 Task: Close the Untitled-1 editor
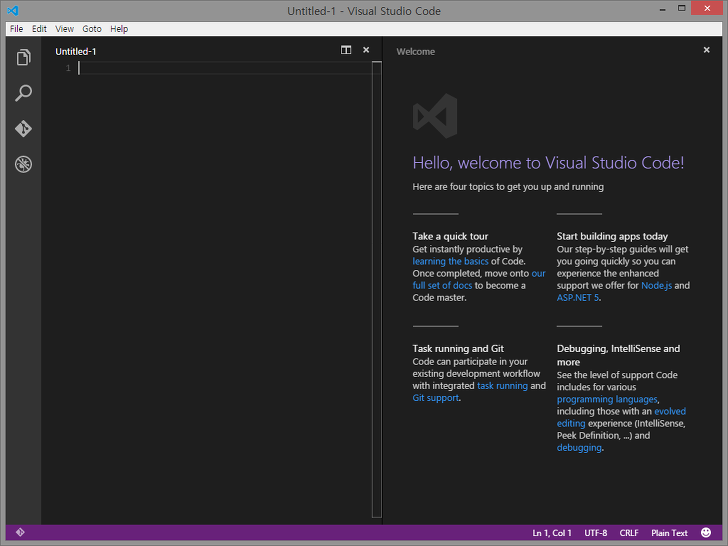point(366,50)
